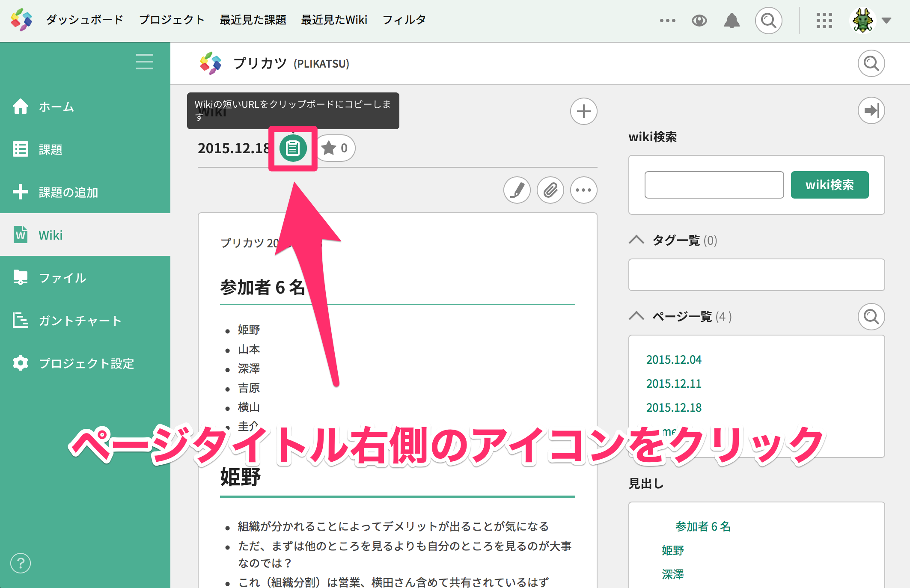Click the ホーム house icon in the sidebar
This screenshot has width=910, height=588.
[21, 106]
